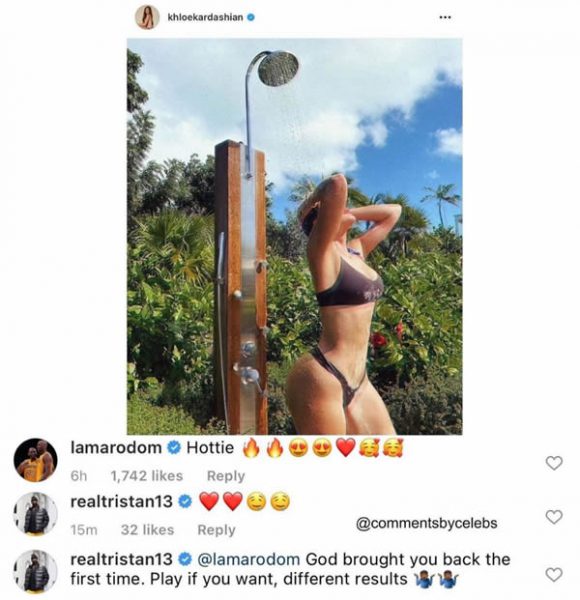This screenshot has height=600, width=580.
Task: Open realtristan13's avatar on the 15m comment
Action: [36, 514]
